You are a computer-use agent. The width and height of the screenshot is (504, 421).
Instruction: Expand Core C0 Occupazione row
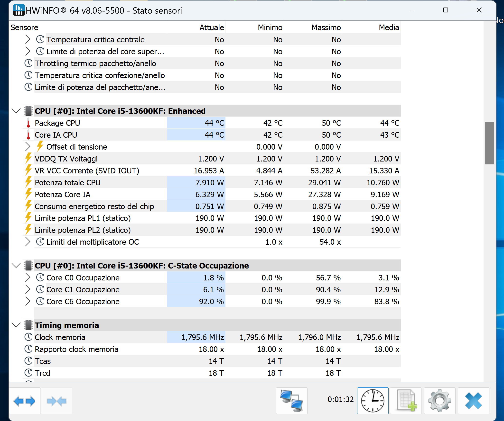28,278
